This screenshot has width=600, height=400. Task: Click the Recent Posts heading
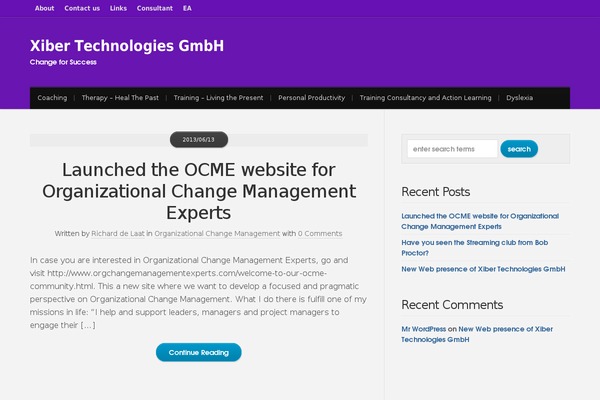(x=435, y=192)
